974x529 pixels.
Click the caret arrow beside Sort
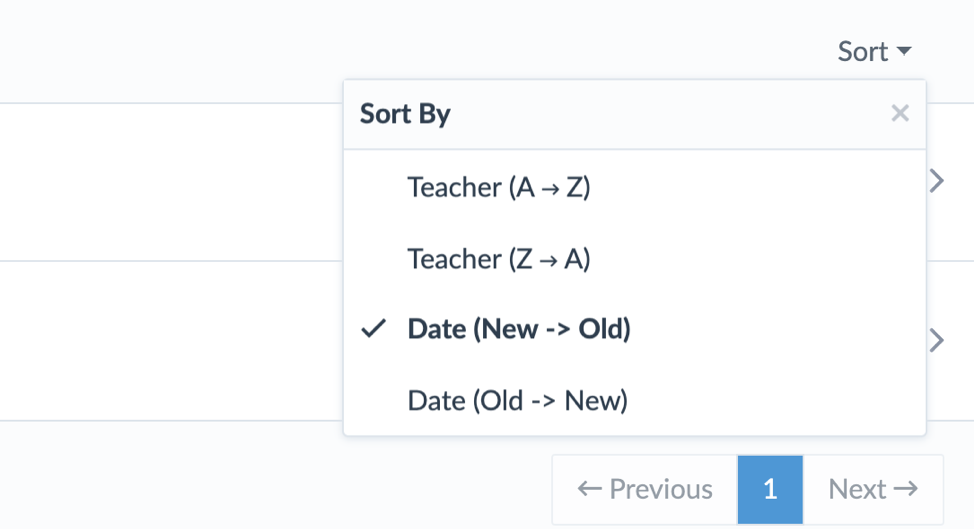904,51
